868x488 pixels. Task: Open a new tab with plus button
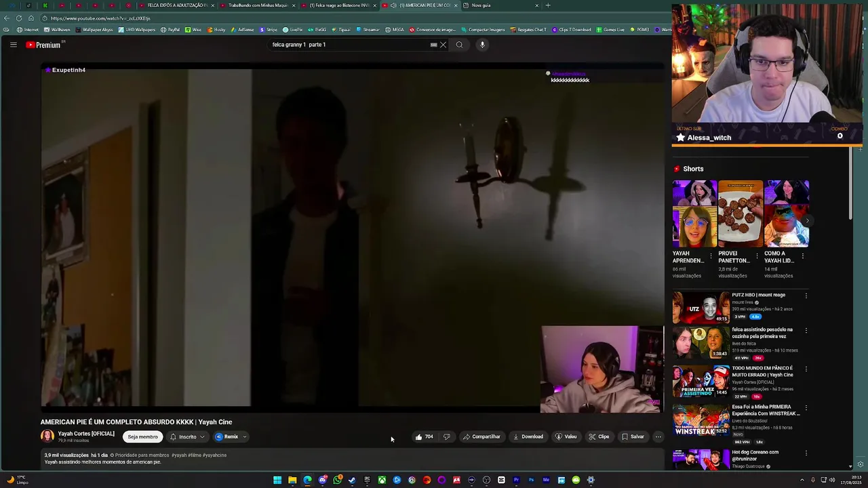[548, 5]
